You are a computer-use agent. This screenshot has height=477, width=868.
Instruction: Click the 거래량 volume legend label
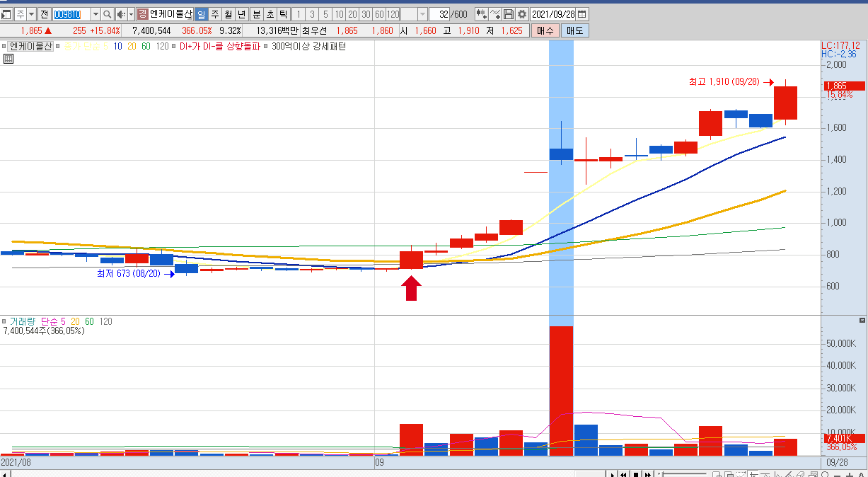(x=23, y=321)
